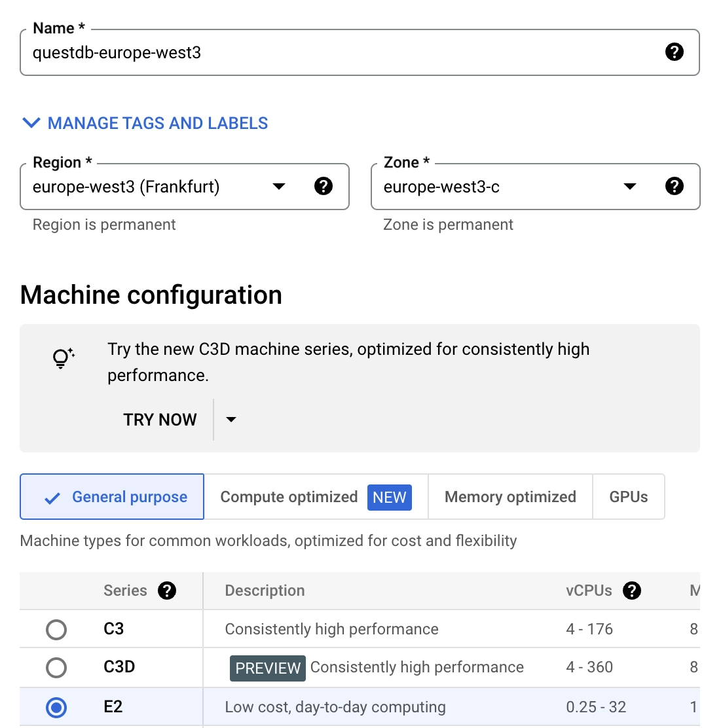The height and width of the screenshot is (728, 723).
Task: Switch to the Memory optimized tab
Action: [x=510, y=497]
